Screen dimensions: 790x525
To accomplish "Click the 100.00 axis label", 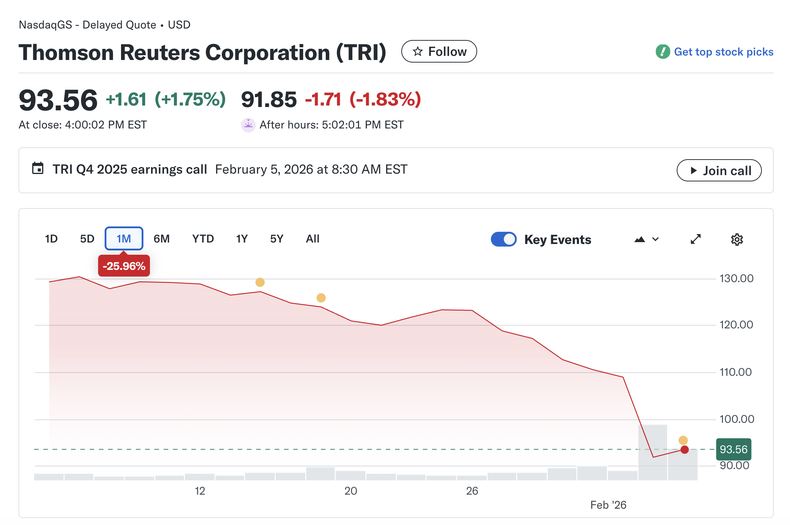I will tap(737, 419).
